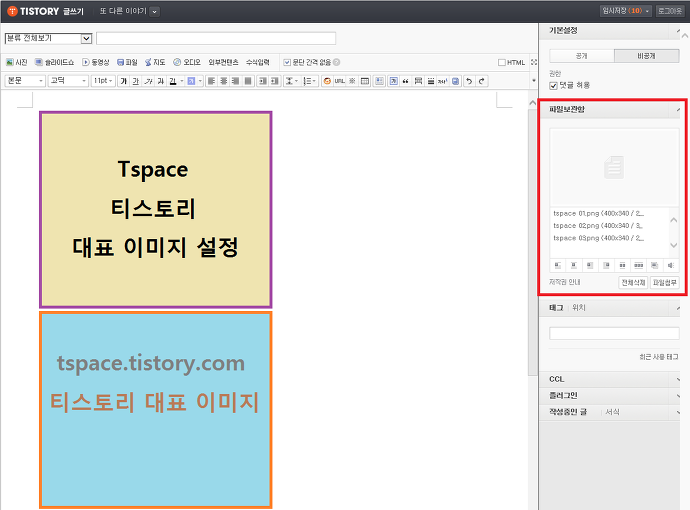Click the 로그아웃 button

pos(670,11)
